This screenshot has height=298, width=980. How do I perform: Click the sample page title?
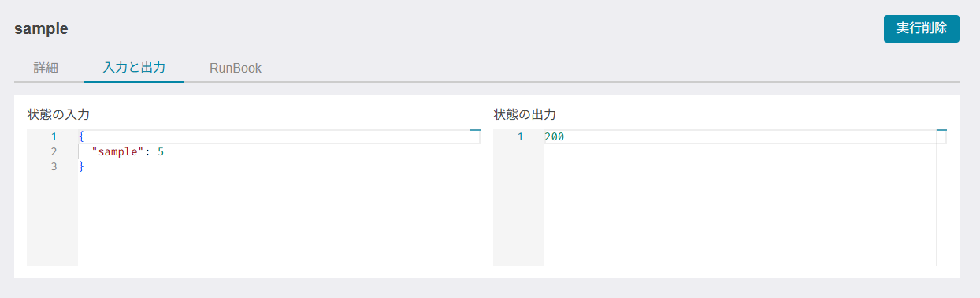41,28
